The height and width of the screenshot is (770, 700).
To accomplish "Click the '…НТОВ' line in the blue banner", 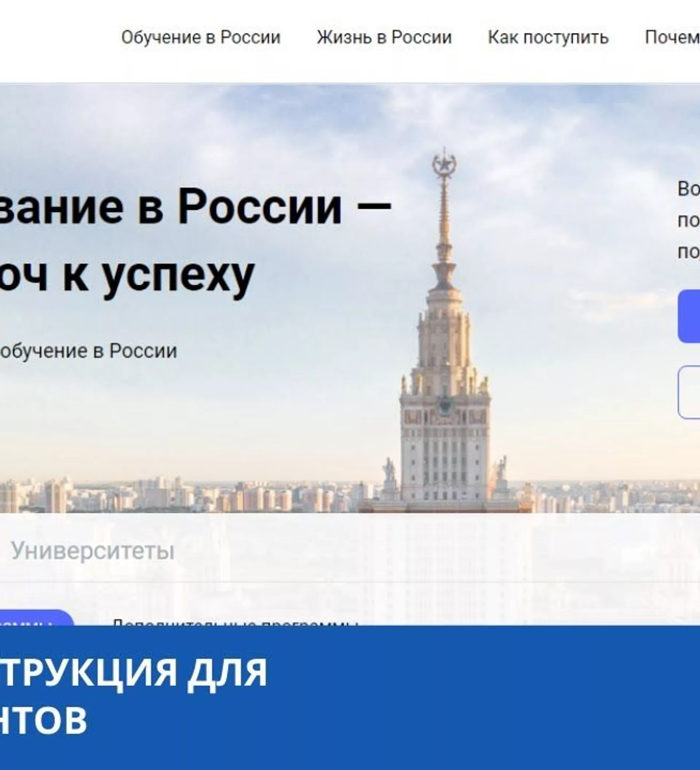I will 43,720.
